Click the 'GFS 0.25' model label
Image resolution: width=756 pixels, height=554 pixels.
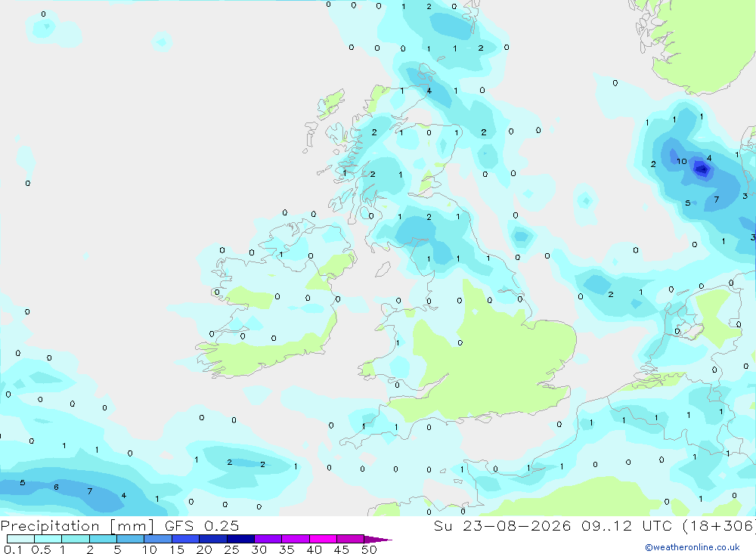click(202, 526)
